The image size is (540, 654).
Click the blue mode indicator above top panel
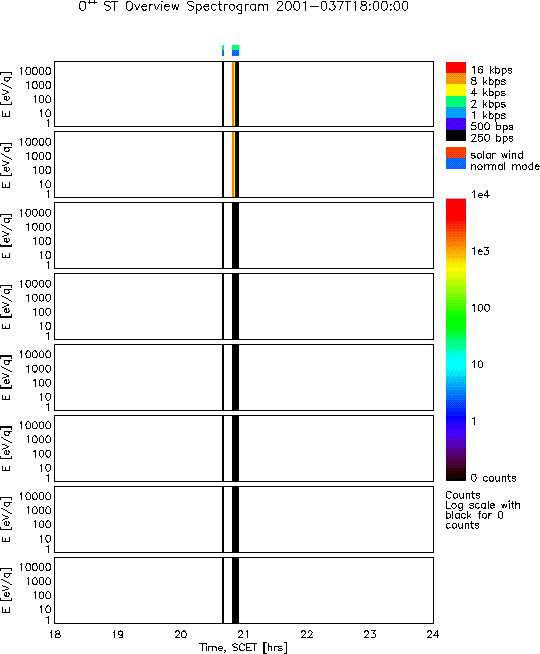pos(235,53)
